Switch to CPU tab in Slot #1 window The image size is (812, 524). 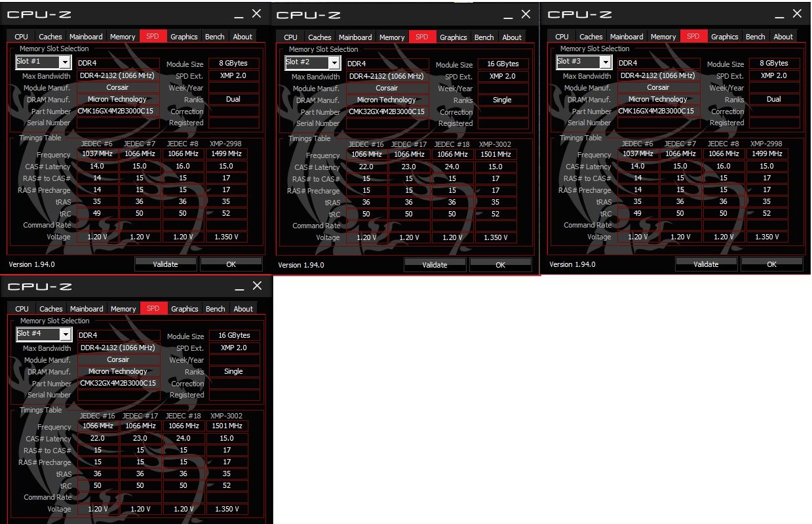click(22, 37)
